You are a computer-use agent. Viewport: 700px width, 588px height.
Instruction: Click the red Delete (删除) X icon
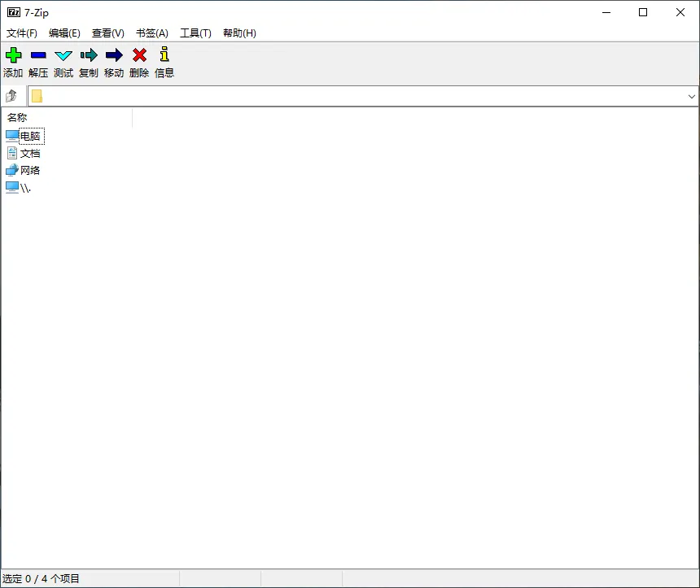tap(139, 55)
